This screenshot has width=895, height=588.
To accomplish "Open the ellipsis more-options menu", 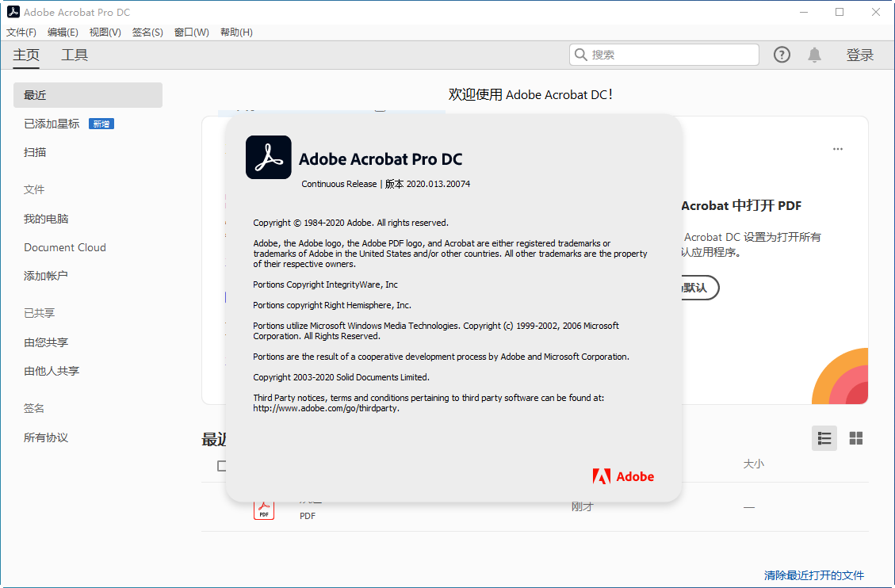I will point(837,148).
